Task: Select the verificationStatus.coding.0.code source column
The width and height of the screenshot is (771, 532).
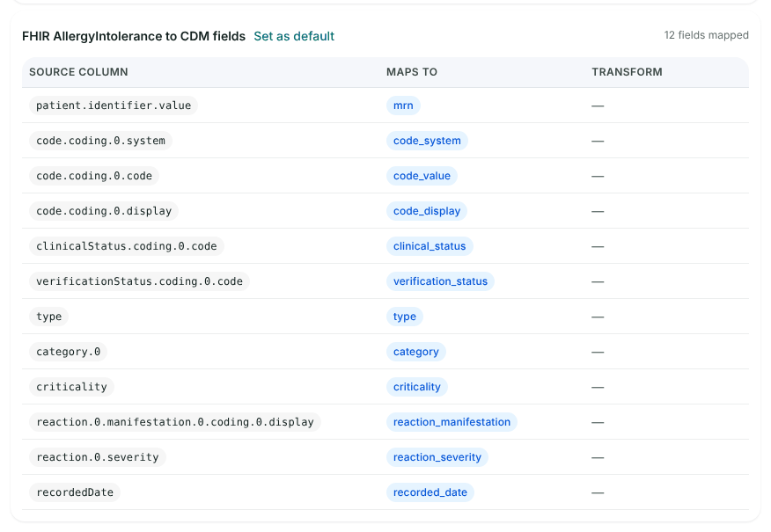Action: coord(139,281)
